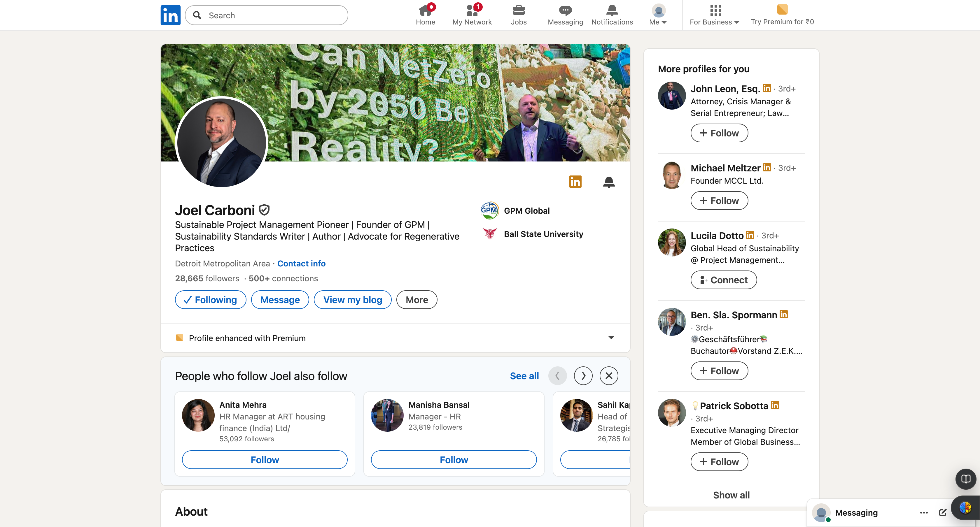
Task: Open the Messaging speech bubble icon
Action: pos(565,15)
